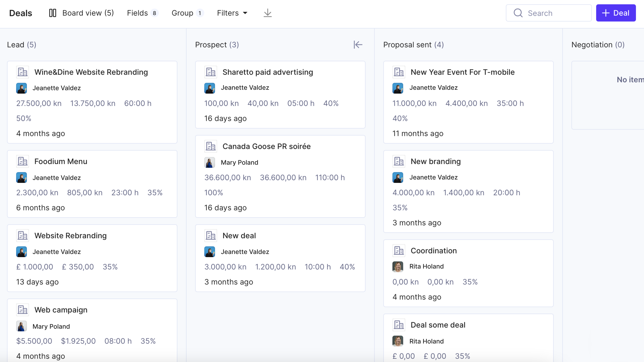This screenshot has width=644, height=362.
Task: Click company icon on New deal card
Action: click(x=211, y=236)
